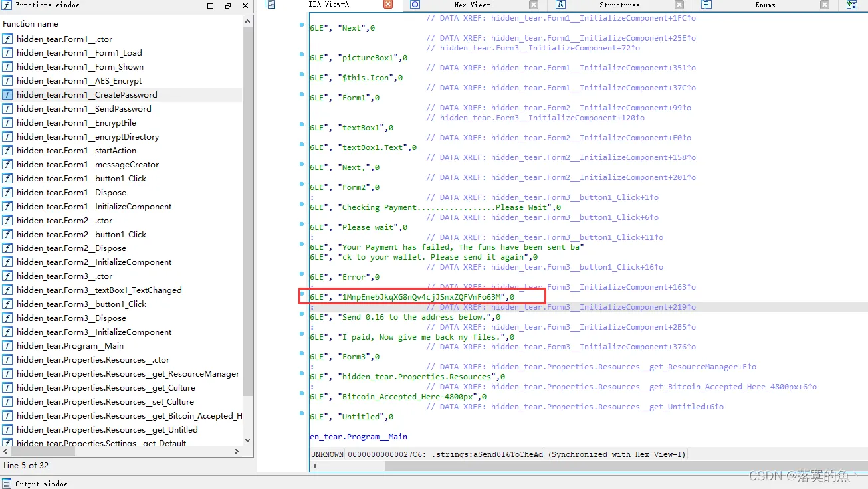
Task: Click function icon of Form3__button1_Click
Action: coord(7,304)
